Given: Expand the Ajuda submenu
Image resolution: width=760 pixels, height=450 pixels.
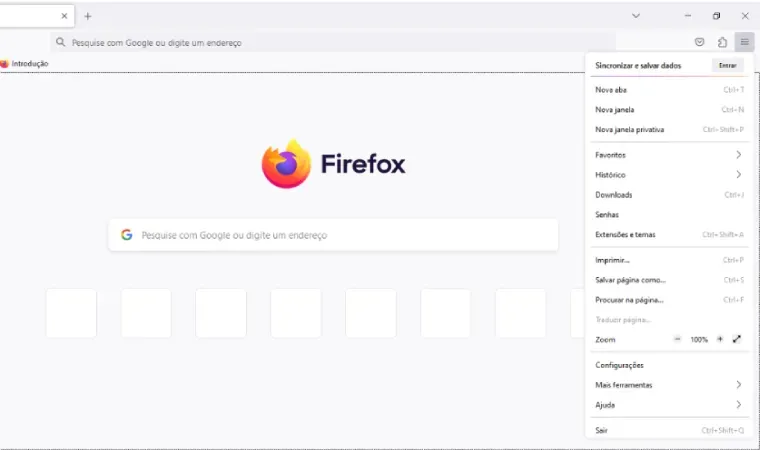Looking at the screenshot, I should pos(669,405).
